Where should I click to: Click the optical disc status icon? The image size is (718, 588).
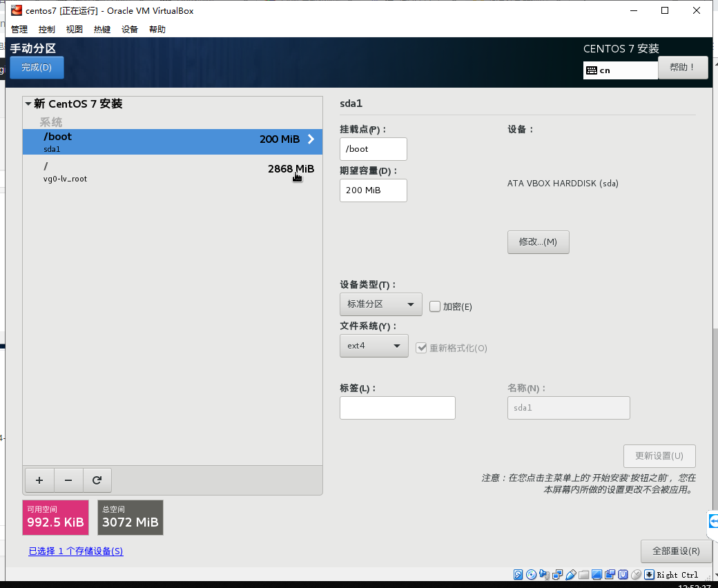tap(531, 575)
